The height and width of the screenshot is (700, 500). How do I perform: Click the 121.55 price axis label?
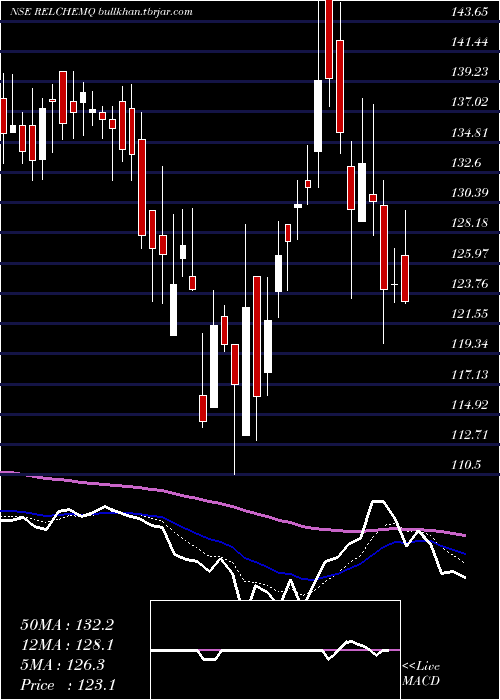coord(469,314)
